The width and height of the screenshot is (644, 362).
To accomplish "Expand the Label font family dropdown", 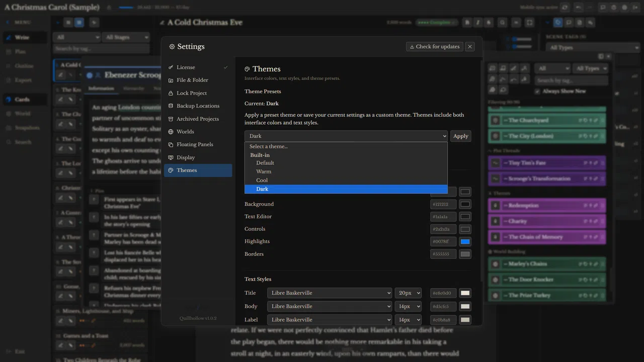I will pos(330,320).
